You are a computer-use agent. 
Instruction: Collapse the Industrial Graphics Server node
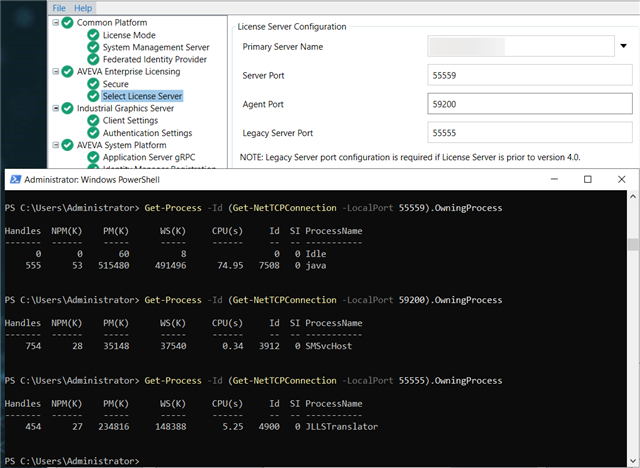tap(56, 108)
